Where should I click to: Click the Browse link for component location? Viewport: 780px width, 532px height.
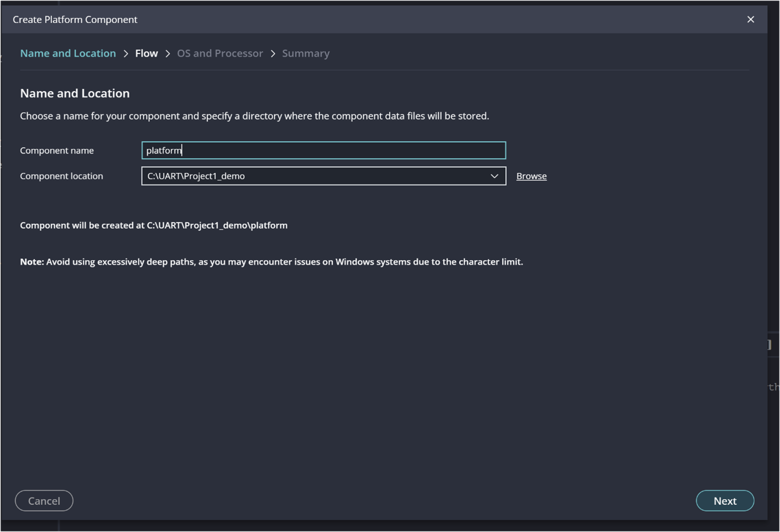[531, 176]
